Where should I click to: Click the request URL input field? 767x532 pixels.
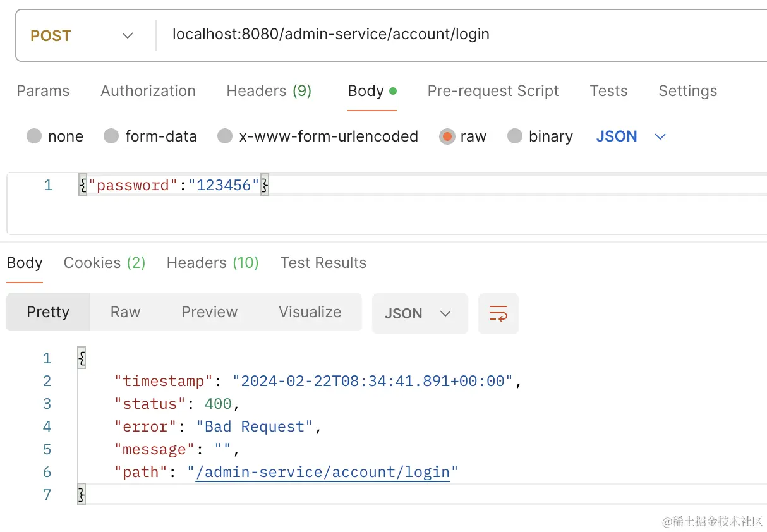442,35
